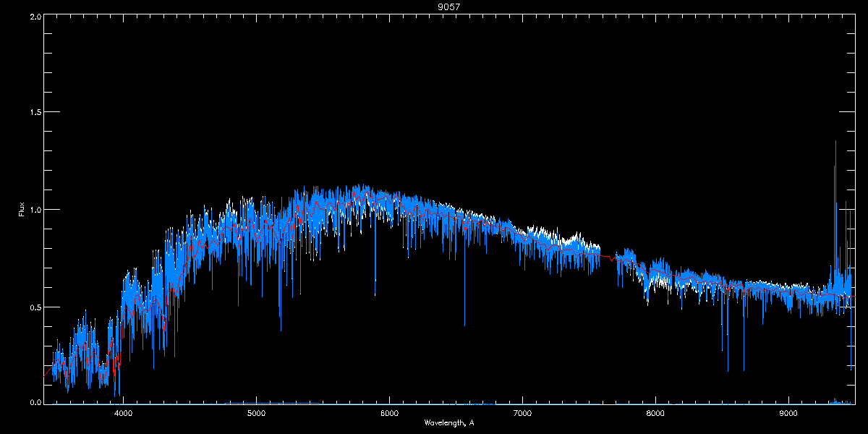Click the 6000 x-axis tick label
The image size is (868, 434).
pyautogui.click(x=390, y=414)
